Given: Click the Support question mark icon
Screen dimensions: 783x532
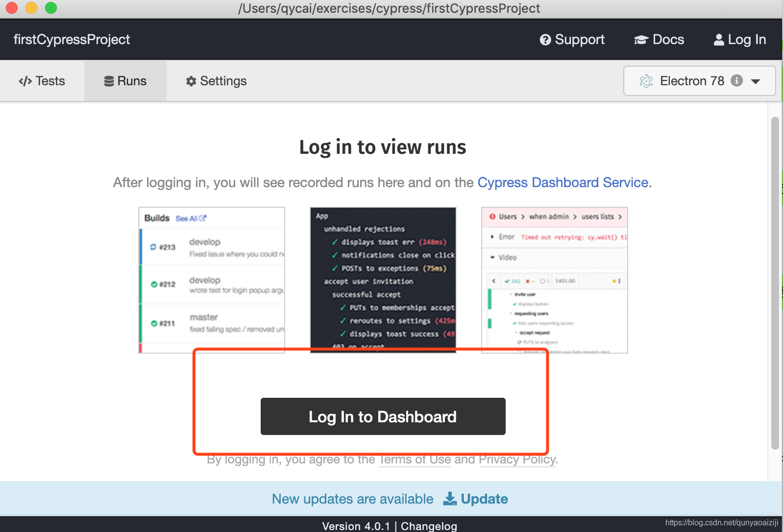Looking at the screenshot, I should tap(545, 40).
